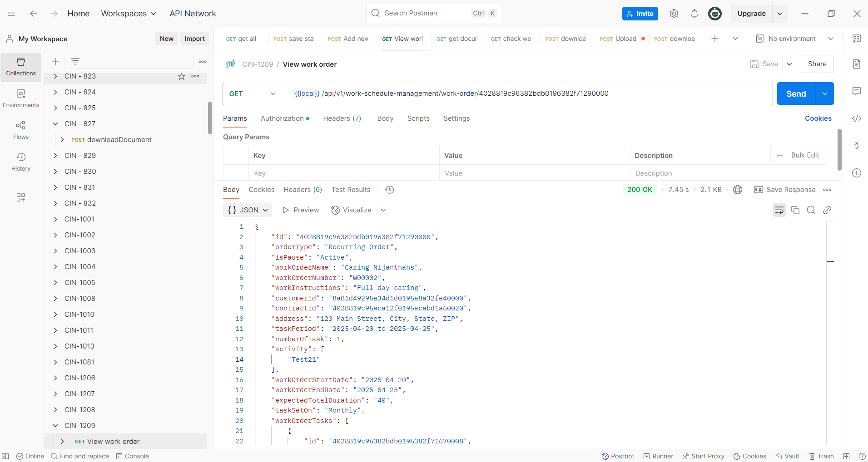
Task: Copy the response body
Action: pyautogui.click(x=795, y=210)
